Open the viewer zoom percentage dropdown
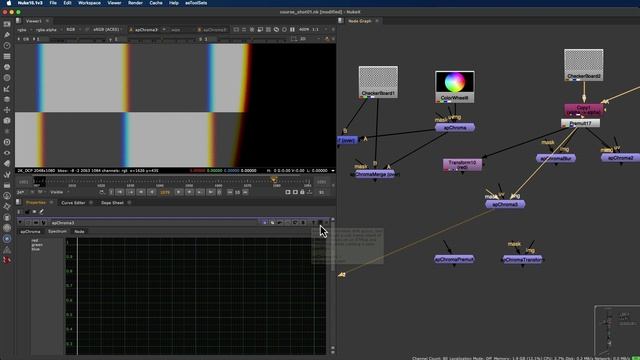The height and width of the screenshot is (360, 640). click(304, 30)
